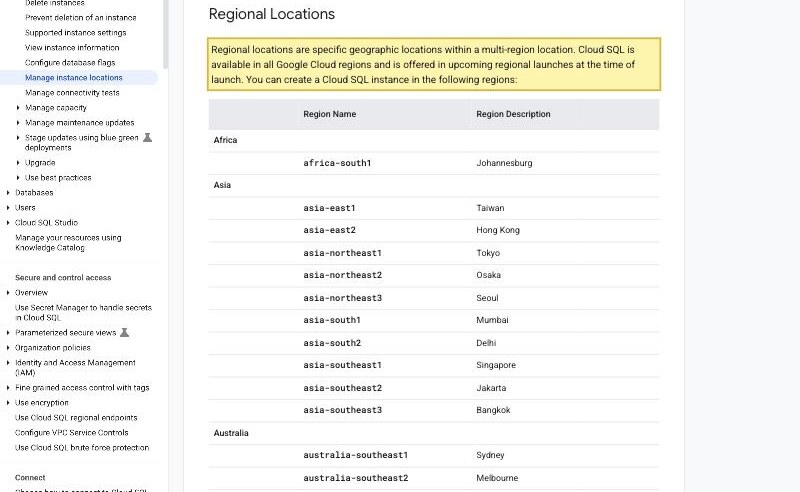Click the sidebar scrollbar thumb
The width and height of the screenshot is (800, 492).
coord(165,33)
